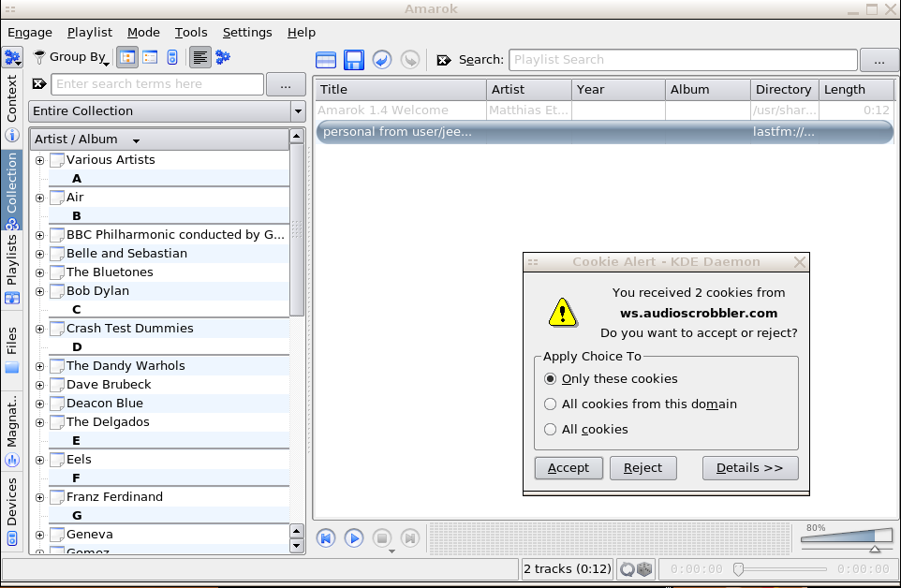
Task: Open the Playlist menu
Action: tap(89, 32)
